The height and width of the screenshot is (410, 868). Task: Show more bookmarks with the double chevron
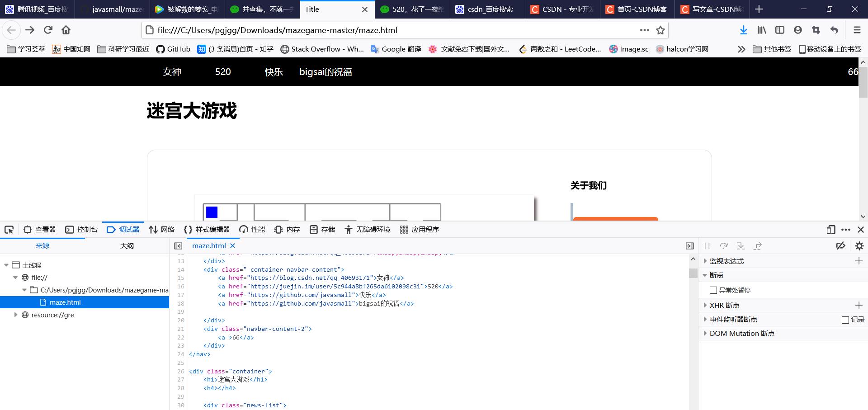[x=741, y=49]
